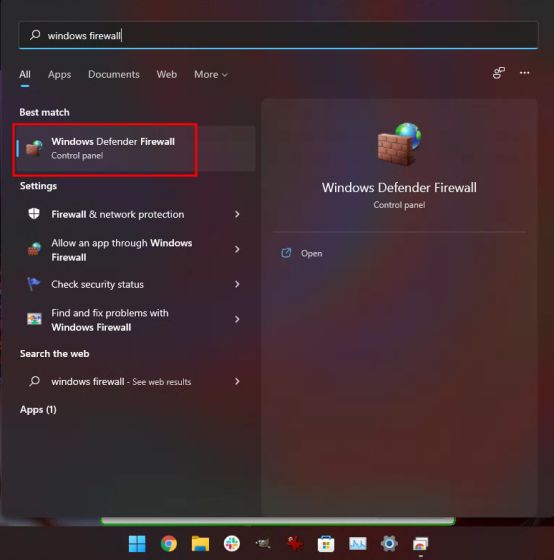
Task: Open the three-dots options menu
Action: (524, 73)
